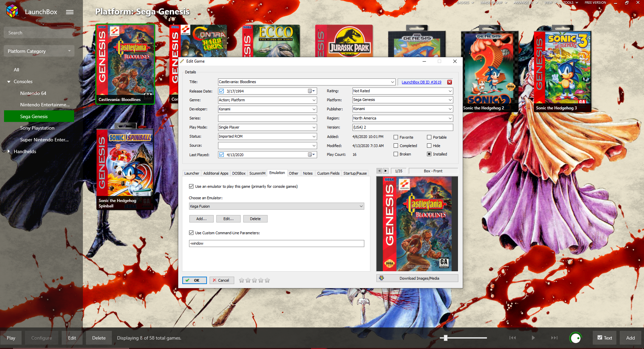Click the Download Images/Media arrow icon
The image size is (644, 349).
click(x=381, y=278)
